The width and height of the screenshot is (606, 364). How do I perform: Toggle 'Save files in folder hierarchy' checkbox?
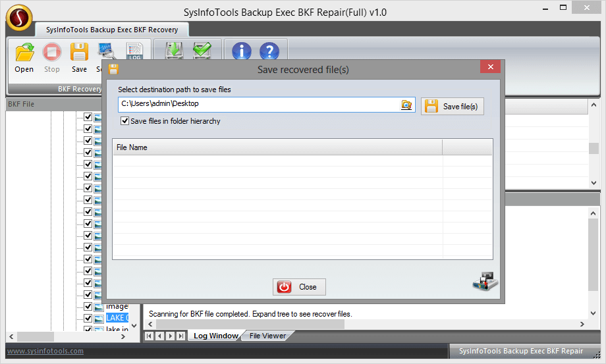click(124, 121)
